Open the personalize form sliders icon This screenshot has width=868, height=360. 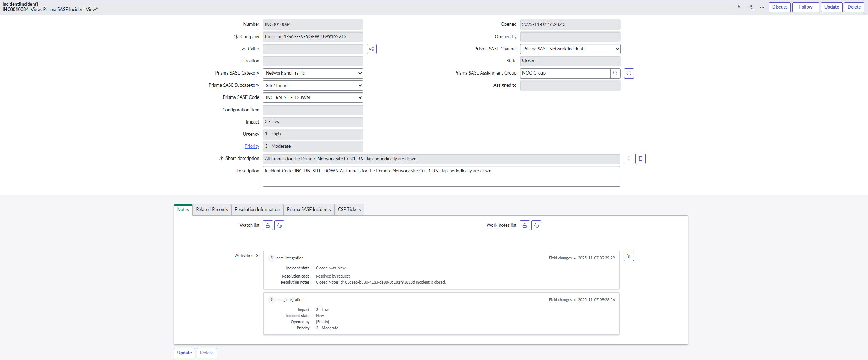click(x=750, y=7)
